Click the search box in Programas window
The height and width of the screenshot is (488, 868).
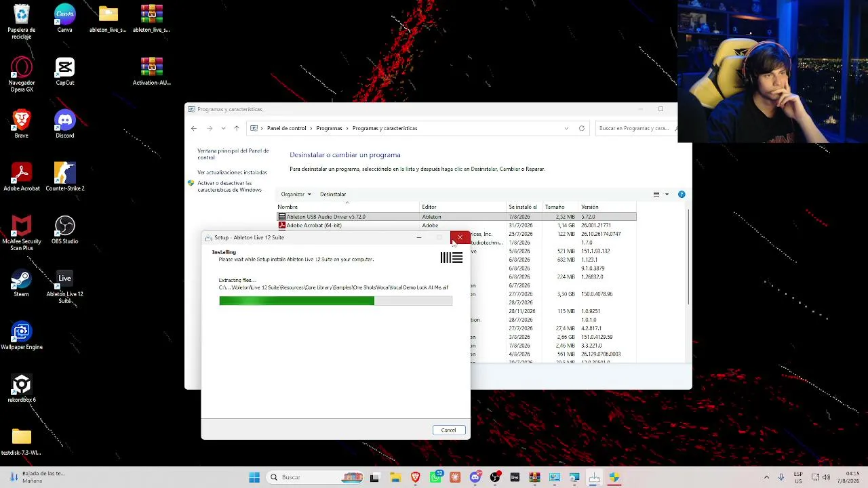click(636, 128)
